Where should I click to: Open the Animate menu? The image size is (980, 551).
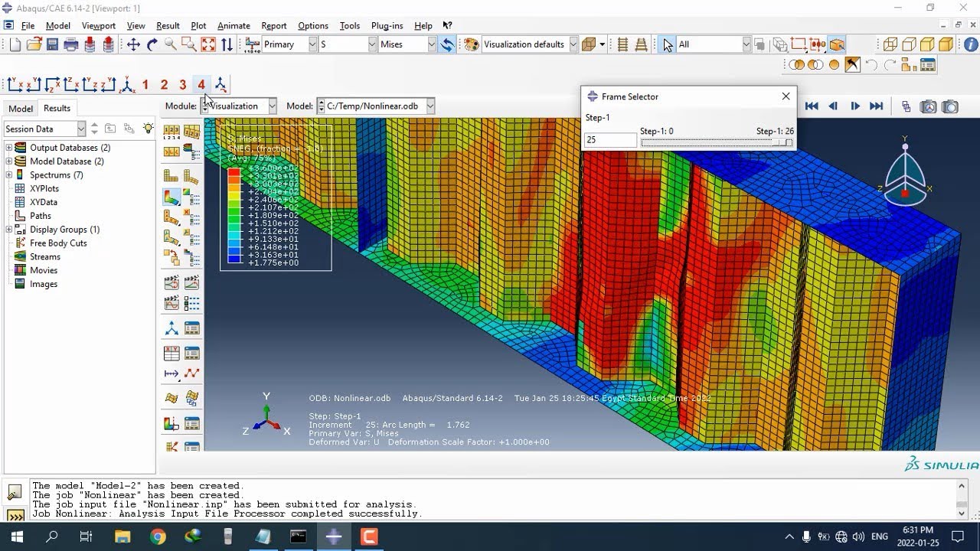(x=234, y=25)
